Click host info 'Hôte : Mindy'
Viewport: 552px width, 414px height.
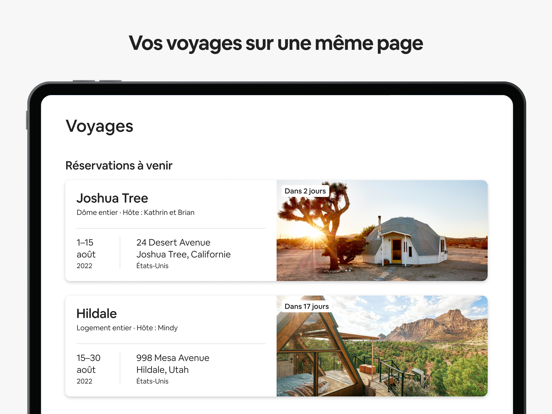157,328
